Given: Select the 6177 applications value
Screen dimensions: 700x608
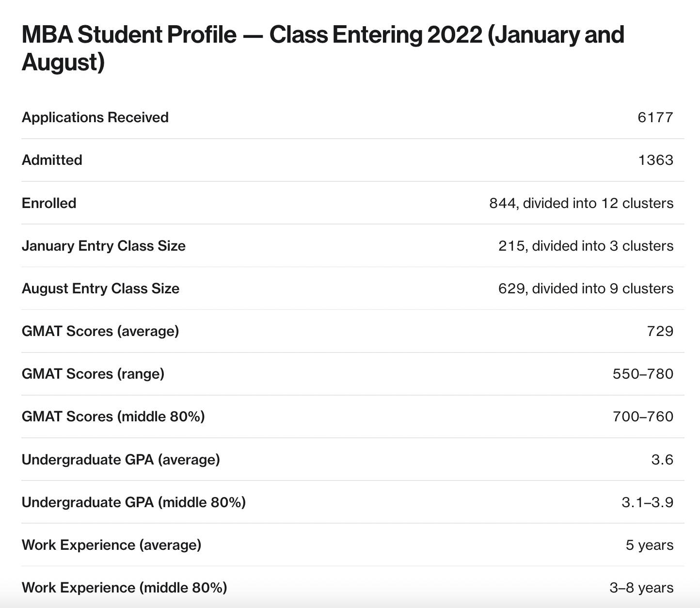Looking at the screenshot, I should [x=655, y=117].
